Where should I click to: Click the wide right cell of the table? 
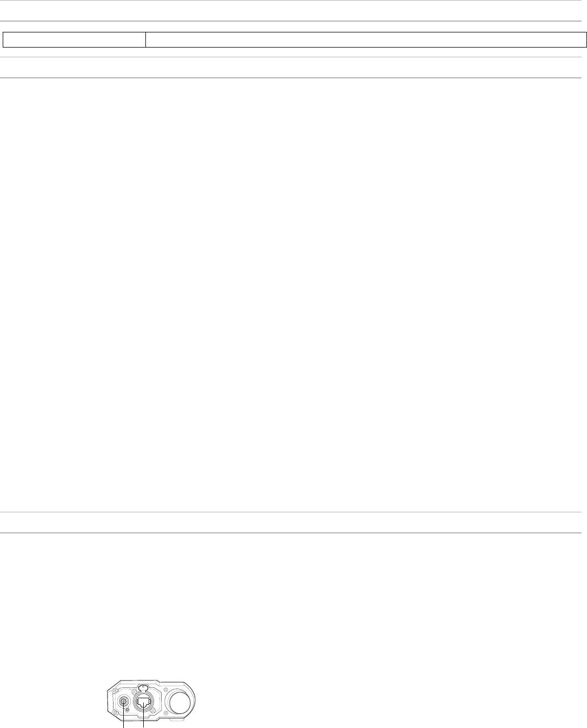tap(366, 39)
